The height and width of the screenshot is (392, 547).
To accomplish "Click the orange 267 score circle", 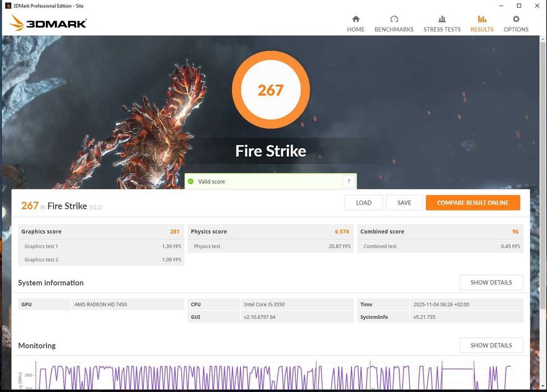I will point(271,90).
